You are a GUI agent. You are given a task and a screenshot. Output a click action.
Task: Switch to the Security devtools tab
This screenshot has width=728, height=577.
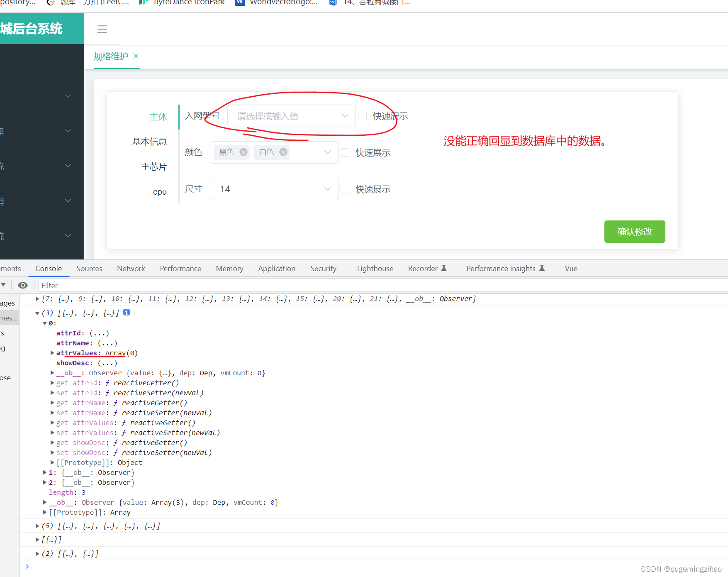point(323,269)
